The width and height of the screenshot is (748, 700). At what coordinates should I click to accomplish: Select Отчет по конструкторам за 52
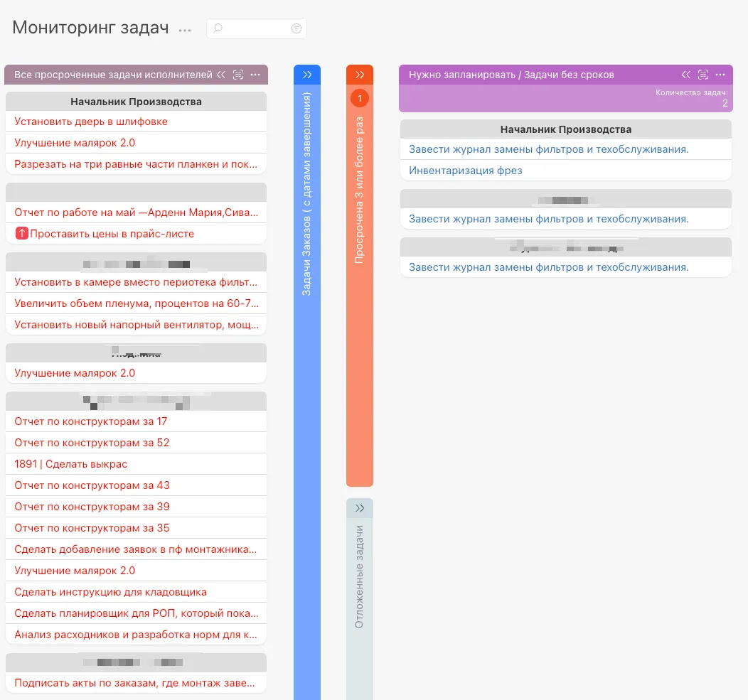click(136, 443)
